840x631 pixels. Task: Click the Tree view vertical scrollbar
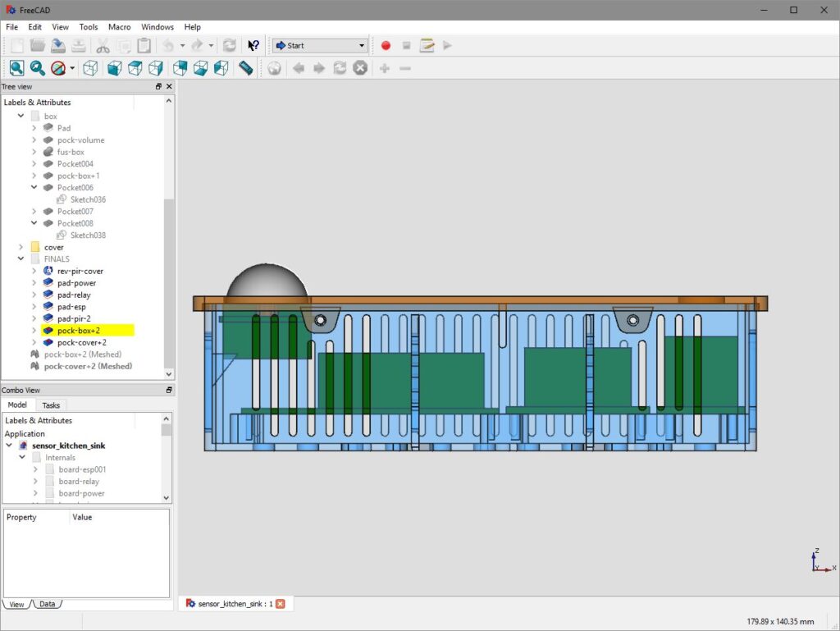pyautogui.click(x=169, y=284)
